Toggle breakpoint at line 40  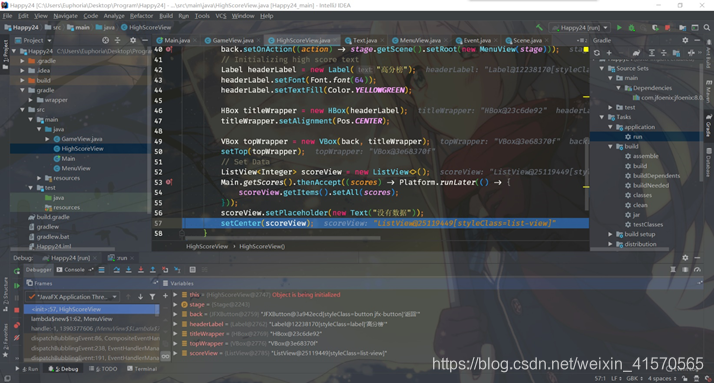pos(168,49)
